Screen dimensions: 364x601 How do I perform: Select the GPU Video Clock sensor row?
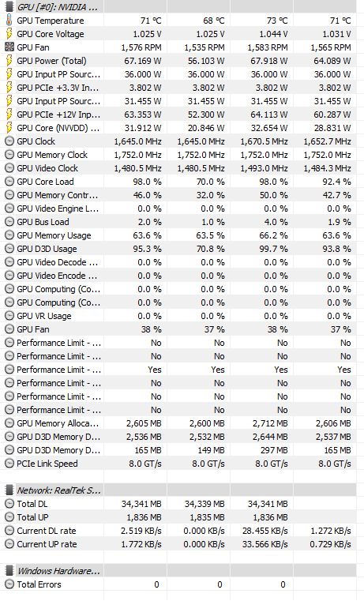pos(182,168)
